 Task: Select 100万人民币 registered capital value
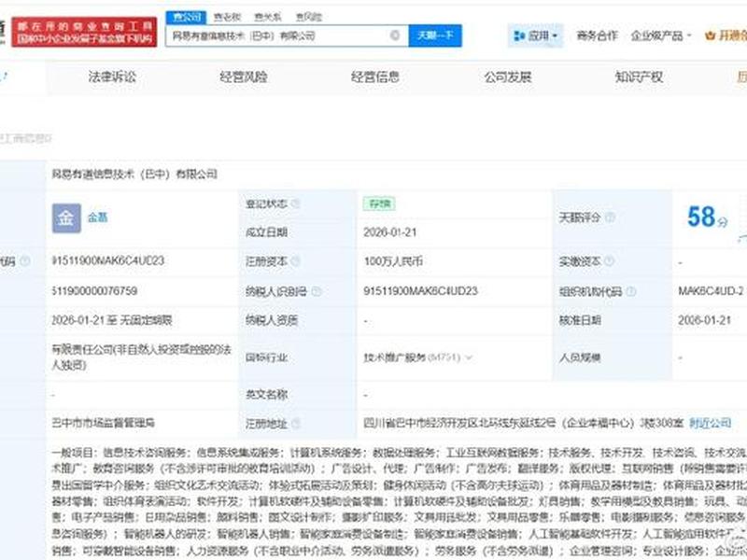pos(393,261)
